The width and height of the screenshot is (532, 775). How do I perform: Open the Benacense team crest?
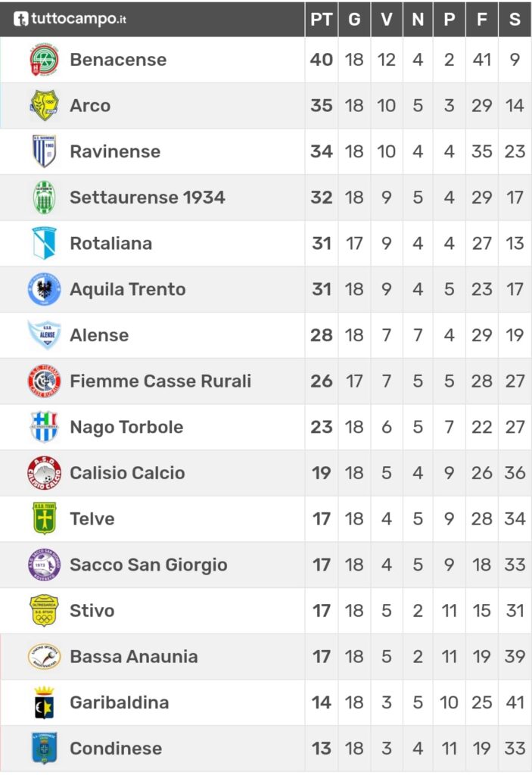tap(44, 60)
